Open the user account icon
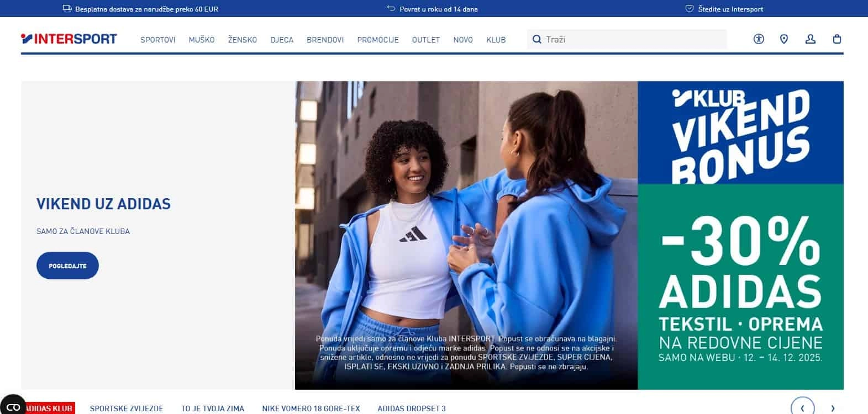 click(810, 39)
